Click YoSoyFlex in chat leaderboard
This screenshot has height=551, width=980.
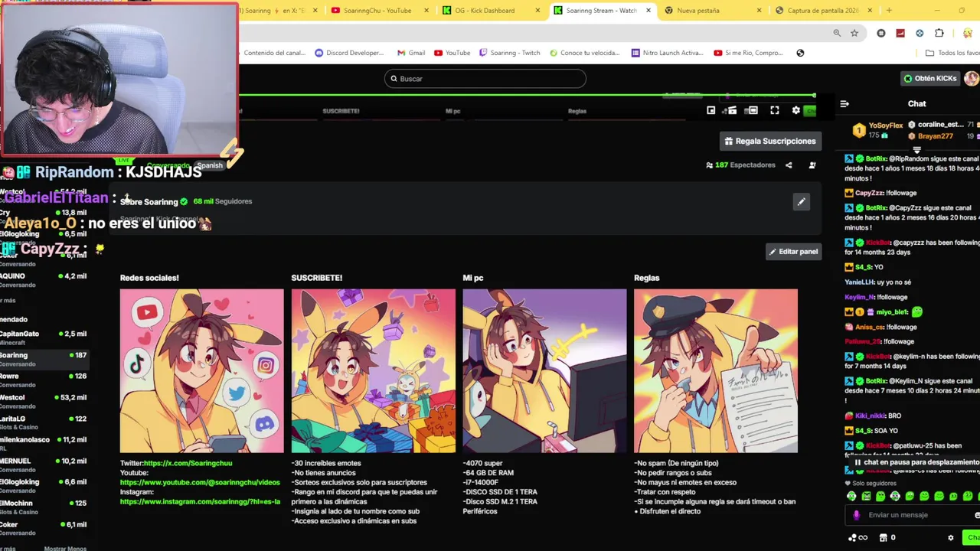886,125
